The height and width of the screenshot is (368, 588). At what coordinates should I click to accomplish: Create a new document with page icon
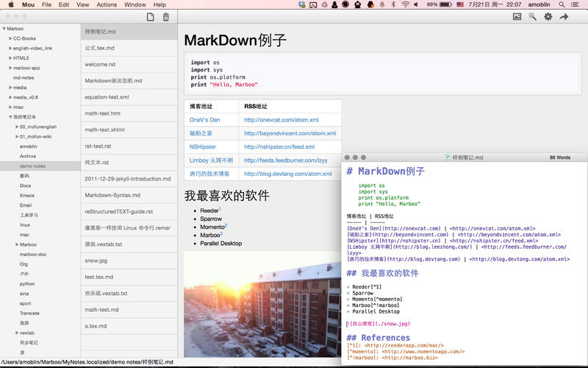point(151,17)
